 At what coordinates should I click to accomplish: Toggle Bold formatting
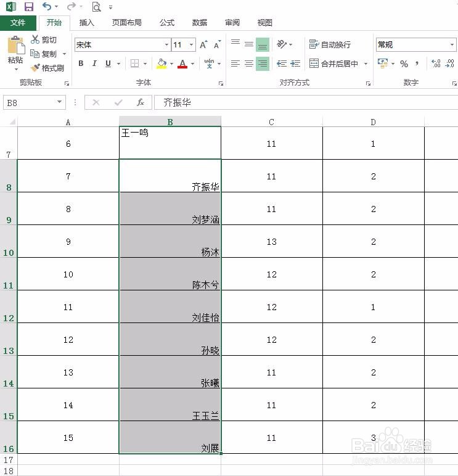(81, 64)
